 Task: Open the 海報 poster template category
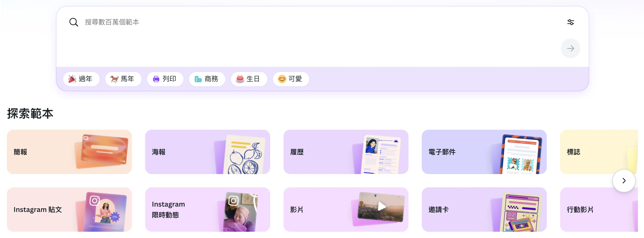tap(208, 152)
